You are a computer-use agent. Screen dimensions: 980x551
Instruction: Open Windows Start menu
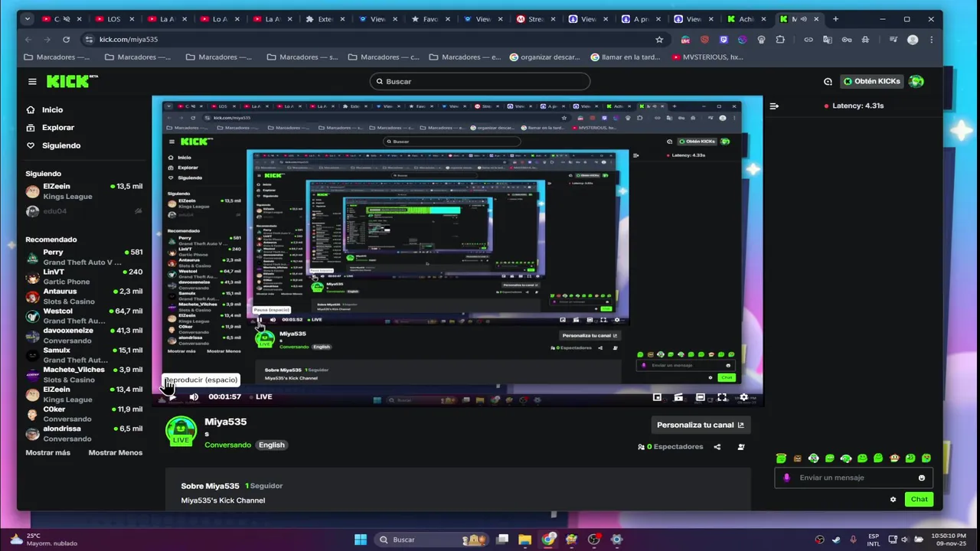click(360, 540)
